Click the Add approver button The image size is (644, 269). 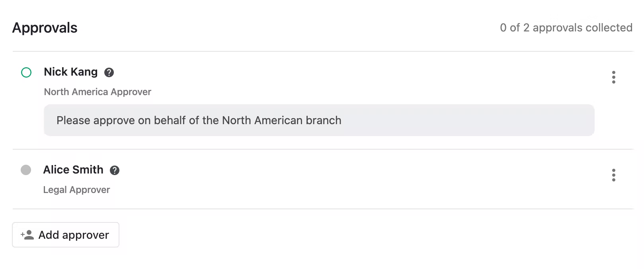tap(66, 235)
